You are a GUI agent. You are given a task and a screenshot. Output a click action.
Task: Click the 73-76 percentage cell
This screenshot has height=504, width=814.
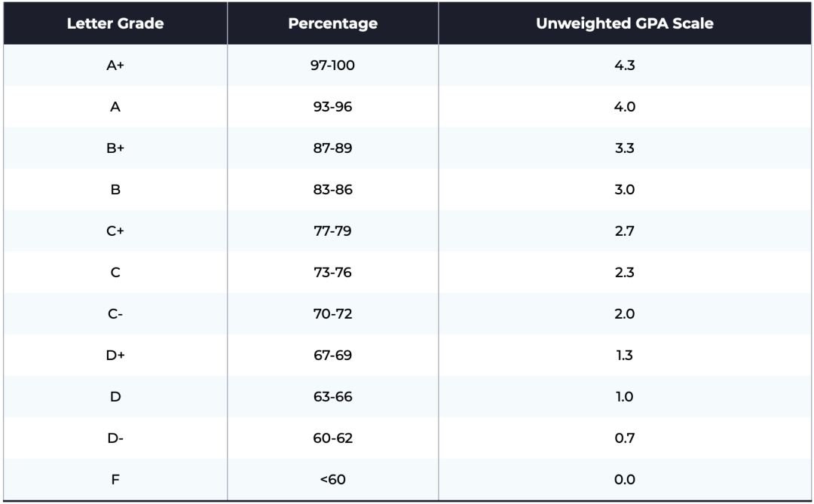click(332, 273)
